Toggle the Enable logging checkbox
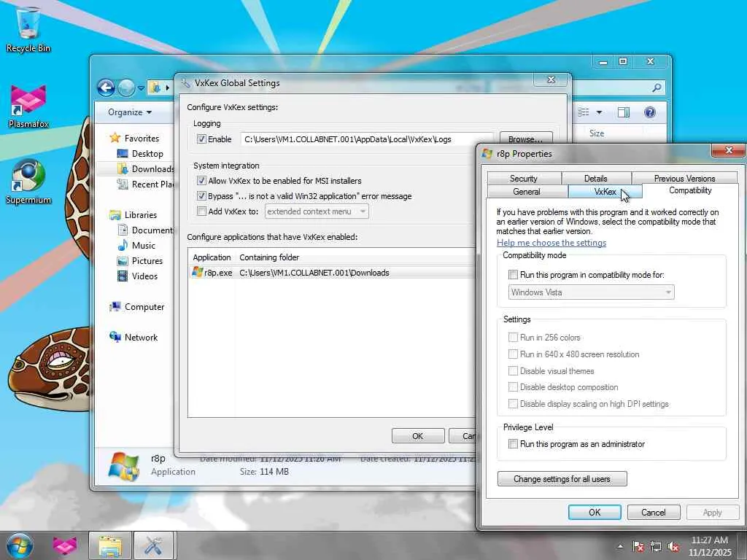The height and width of the screenshot is (560, 747). (201, 139)
